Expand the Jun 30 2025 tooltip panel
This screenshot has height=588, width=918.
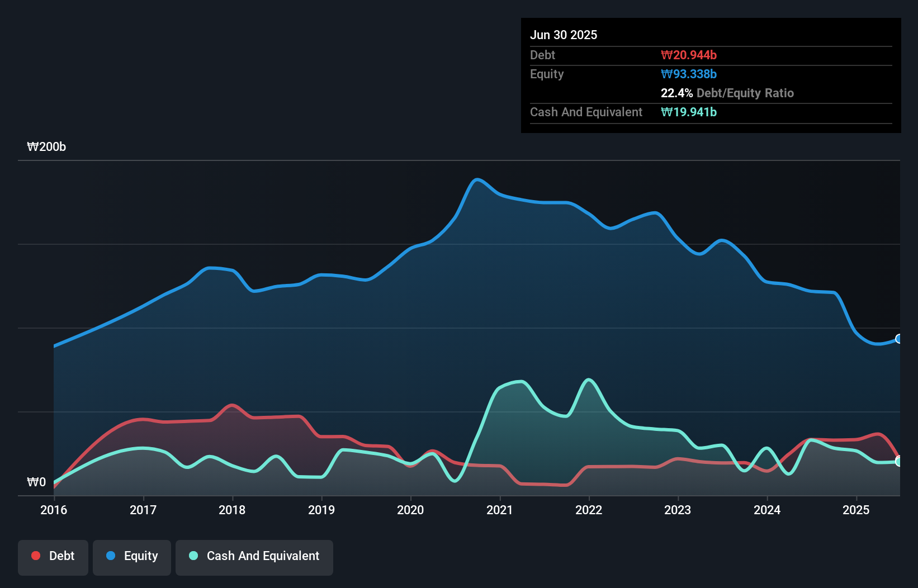click(x=564, y=35)
